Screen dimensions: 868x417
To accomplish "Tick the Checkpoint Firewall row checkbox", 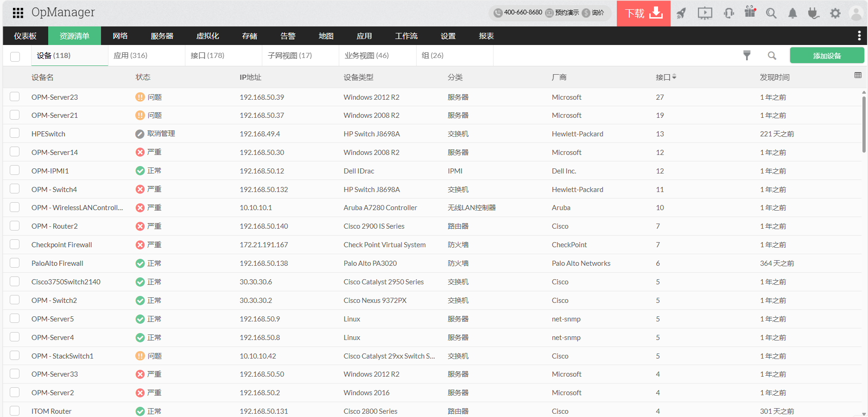I will (15, 244).
